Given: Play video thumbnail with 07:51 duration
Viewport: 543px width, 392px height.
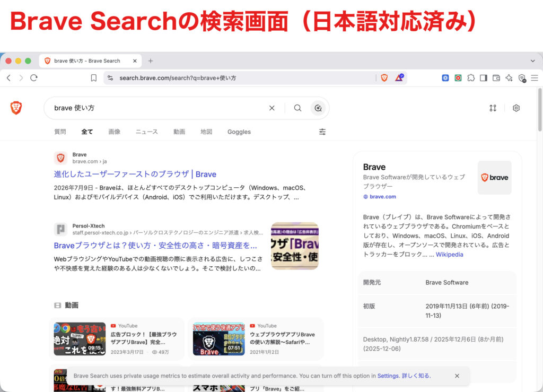Looking at the screenshot, I should 219,339.
